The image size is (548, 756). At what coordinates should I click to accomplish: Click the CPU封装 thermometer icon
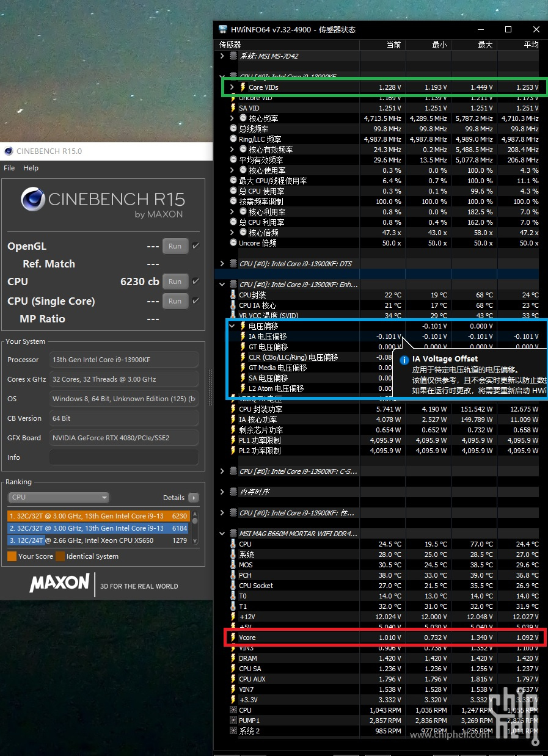click(x=233, y=295)
